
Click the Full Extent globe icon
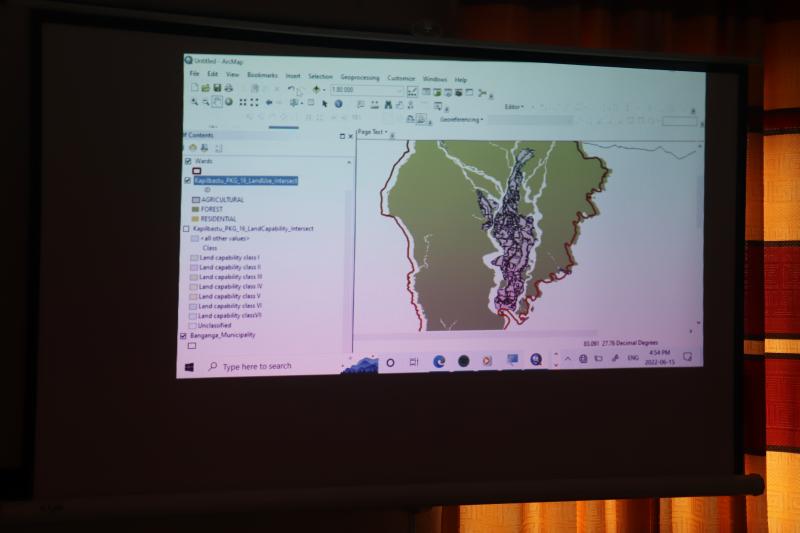(x=229, y=102)
